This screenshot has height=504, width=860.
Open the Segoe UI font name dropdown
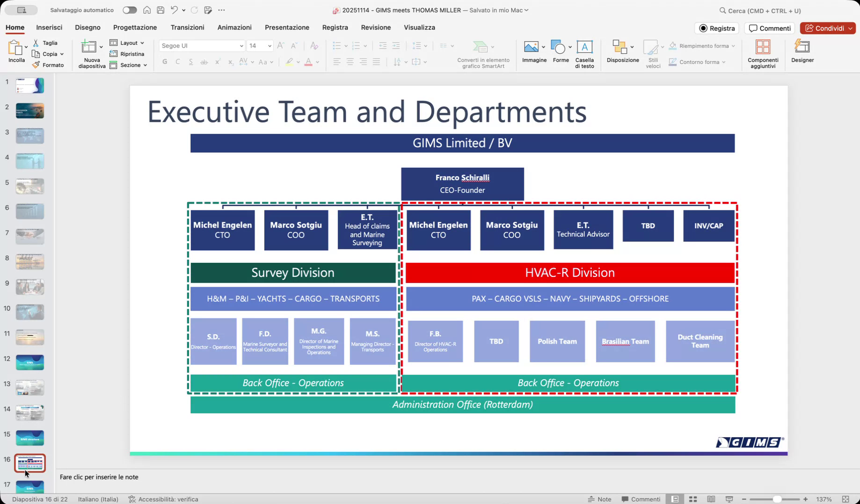tap(241, 46)
